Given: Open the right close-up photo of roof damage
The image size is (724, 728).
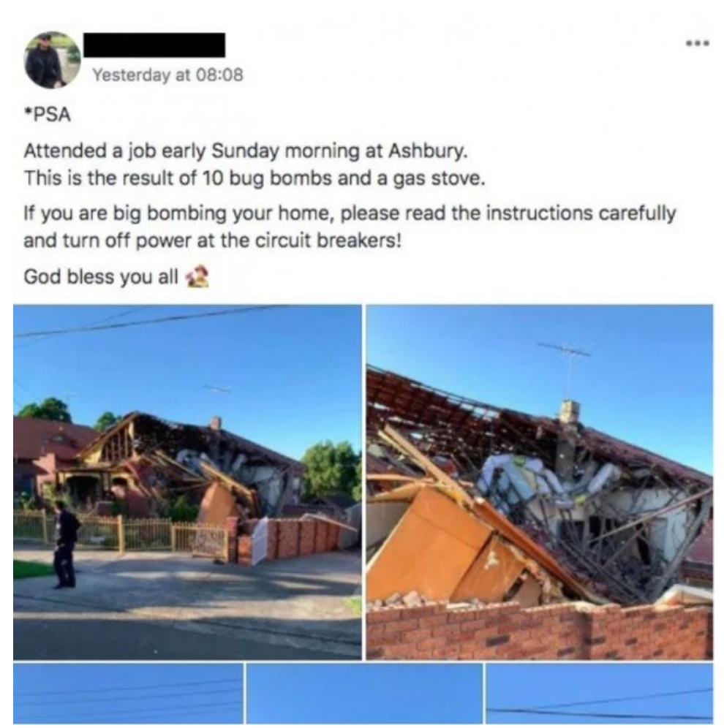Looking at the screenshot, I should (540, 482).
